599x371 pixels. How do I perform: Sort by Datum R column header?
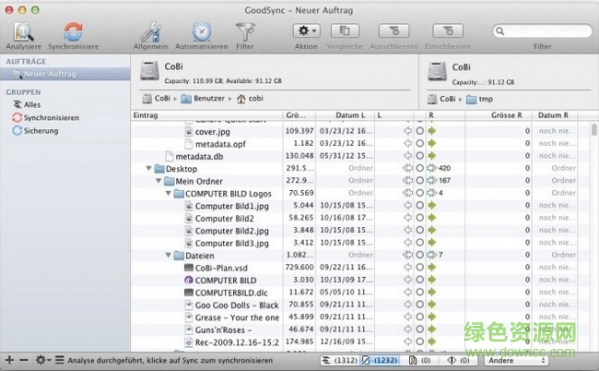click(x=554, y=115)
